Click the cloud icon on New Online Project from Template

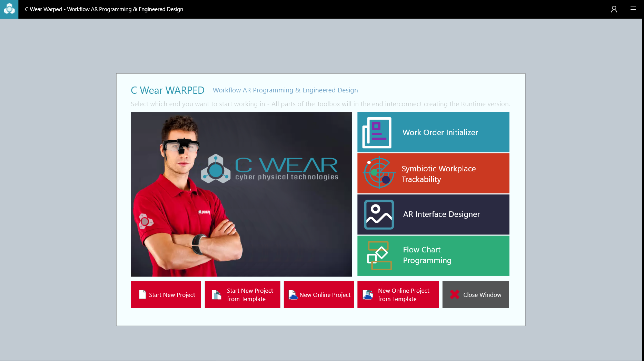coord(368,295)
